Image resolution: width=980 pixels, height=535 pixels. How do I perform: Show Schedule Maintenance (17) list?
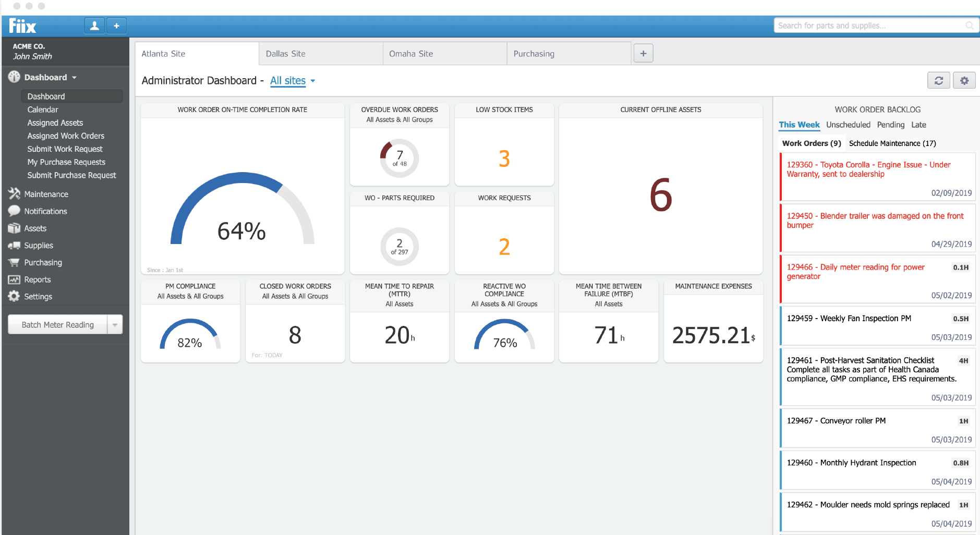click(892, 143)
